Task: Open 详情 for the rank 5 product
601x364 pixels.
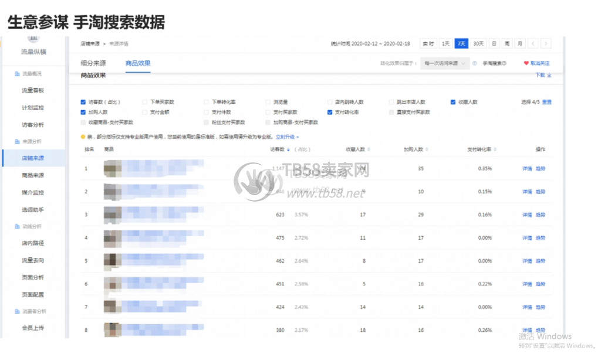Action: click(527, 261)
